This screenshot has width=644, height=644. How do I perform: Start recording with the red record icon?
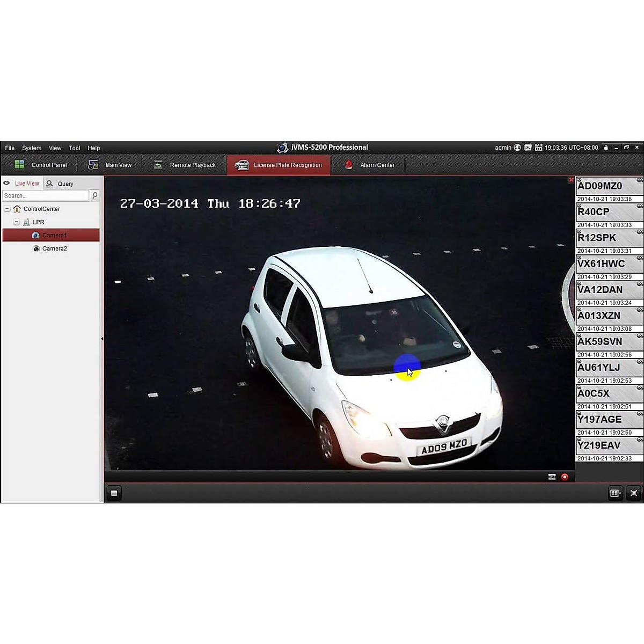[x=565, y=477]
